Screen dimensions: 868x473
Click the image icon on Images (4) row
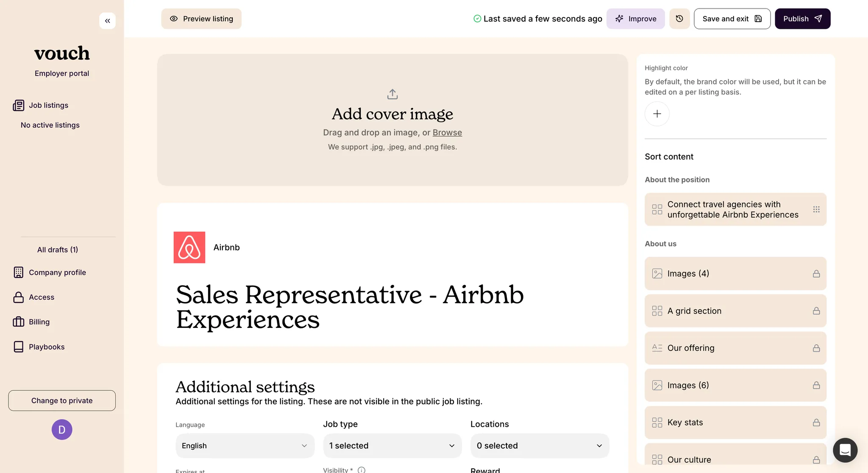click(657, 274)
